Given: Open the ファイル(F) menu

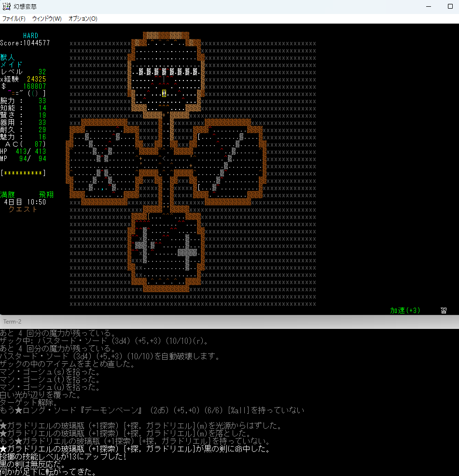Looking at the screenshot, I should 14,19.
